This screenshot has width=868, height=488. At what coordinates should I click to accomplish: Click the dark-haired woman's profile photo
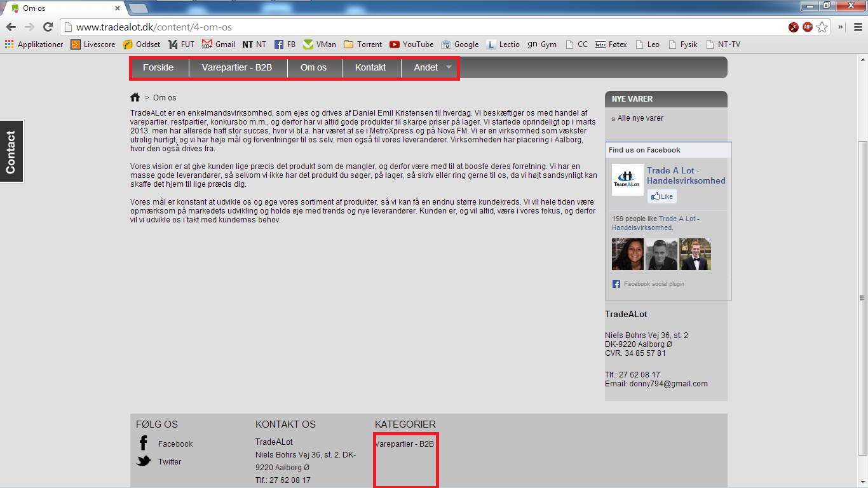tap(628, 254)
